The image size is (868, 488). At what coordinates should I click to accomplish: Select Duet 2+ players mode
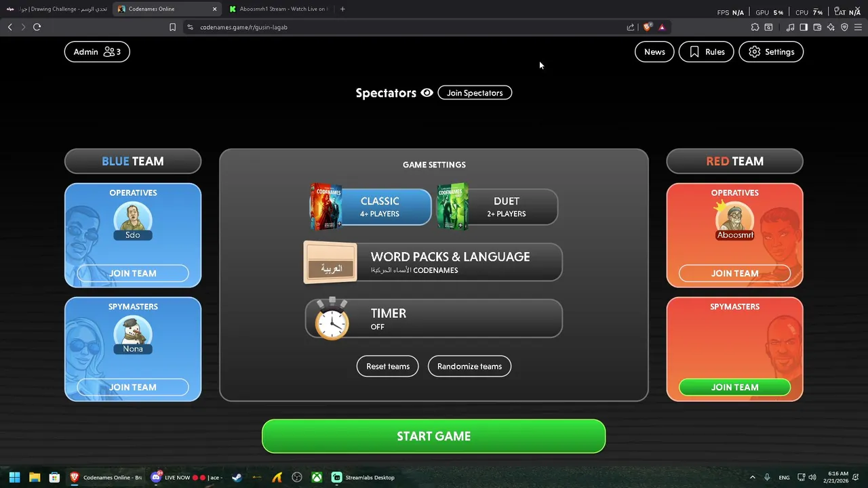(497, 207)
